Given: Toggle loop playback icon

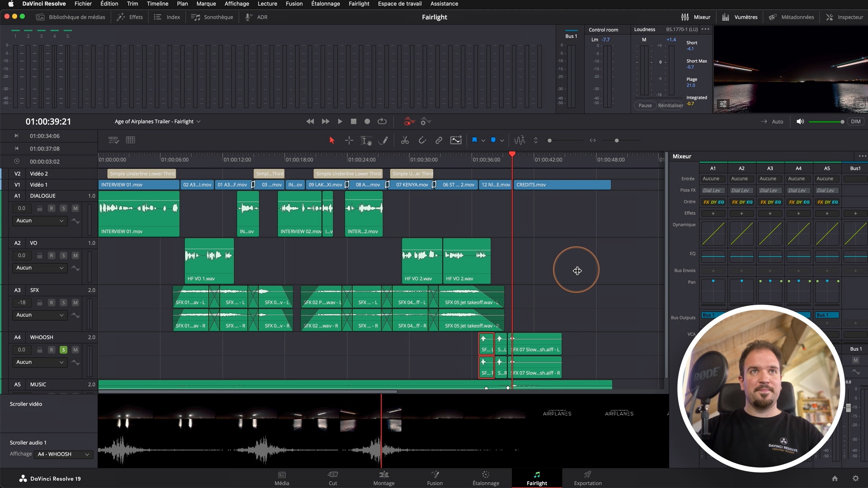Looking at the screenshot, I should tap(382, 122).
